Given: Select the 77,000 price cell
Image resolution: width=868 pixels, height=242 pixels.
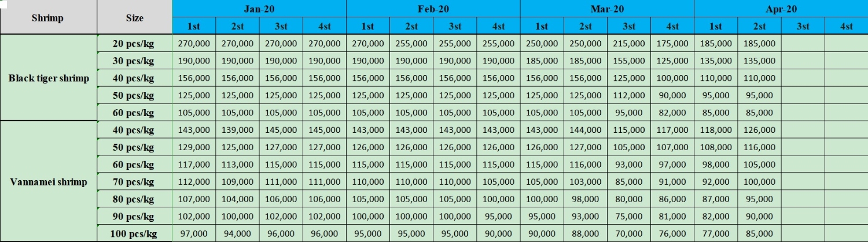Looking at the screenshot, I should click(716, 234).
